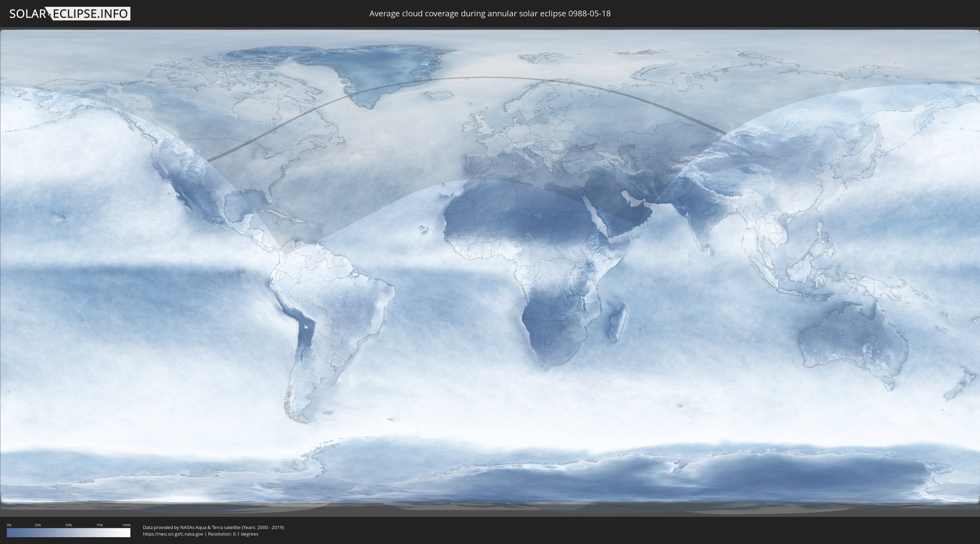The image size is (980, 544).
Task: Click 'Data provided by NASAs Aqua & Terra satellite' text
Action: [x=191, y=527]
